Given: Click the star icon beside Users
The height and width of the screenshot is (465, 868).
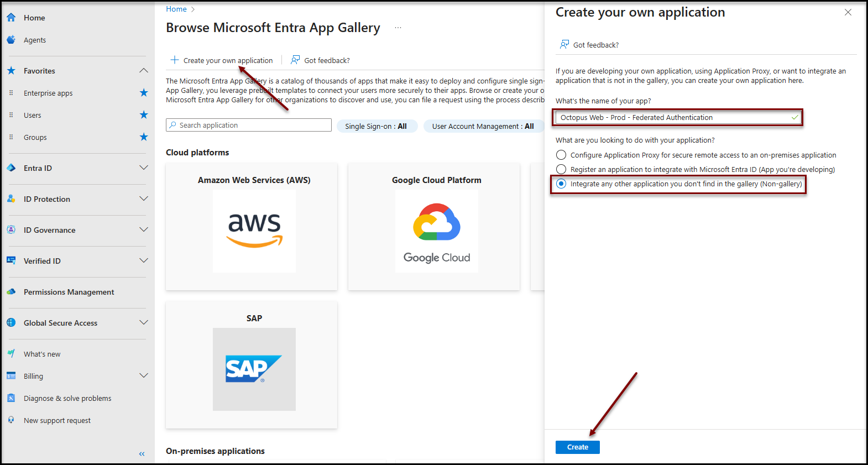Looking at the screenshot, I should [144, 115].
